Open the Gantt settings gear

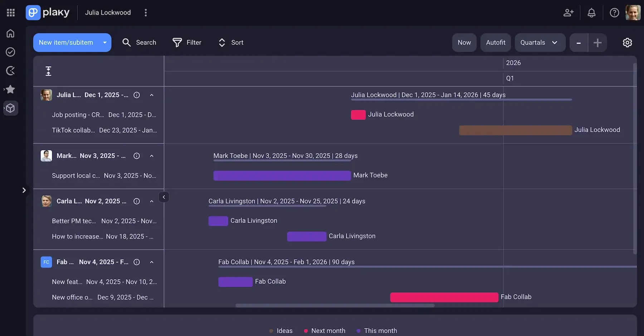(627, 43)
